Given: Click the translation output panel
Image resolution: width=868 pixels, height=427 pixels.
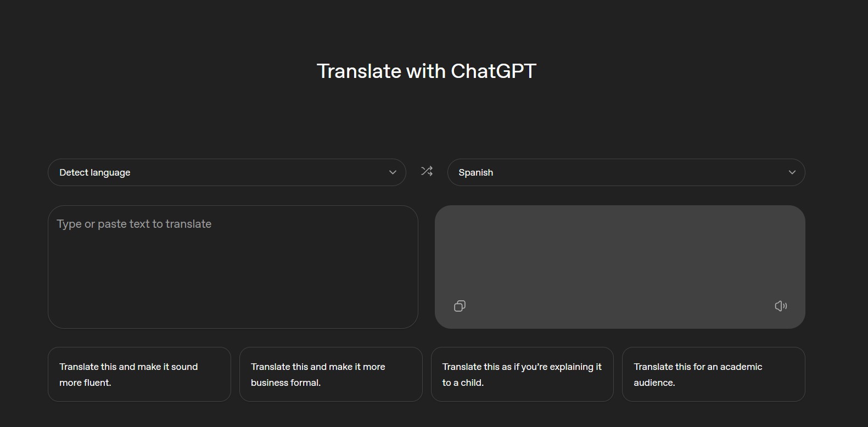Looking at the screenshot, I should point(620,267).
